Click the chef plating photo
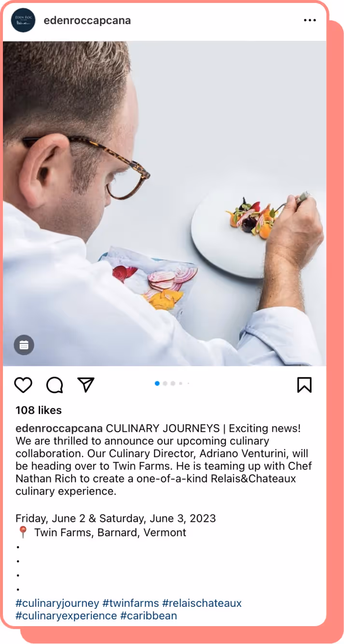 [x=165, y=203]
